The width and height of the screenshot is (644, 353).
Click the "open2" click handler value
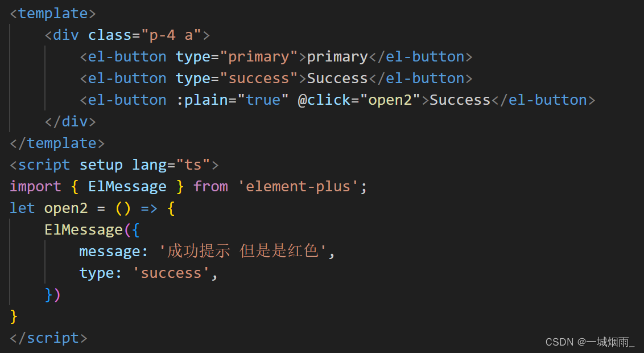tap(390, 100)
